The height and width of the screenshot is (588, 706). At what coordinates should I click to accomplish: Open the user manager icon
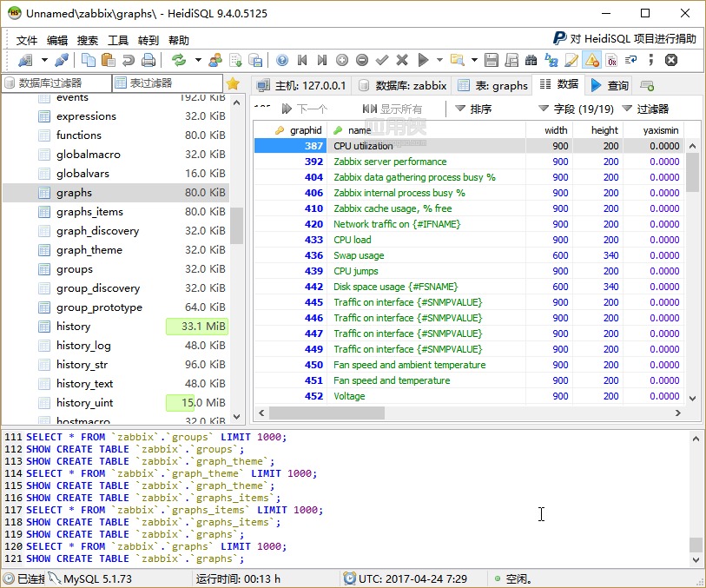click(215, 60)
